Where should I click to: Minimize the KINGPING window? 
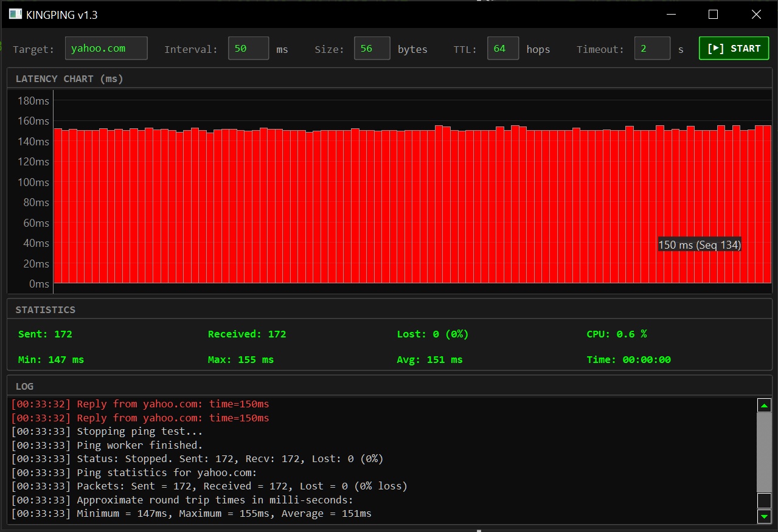click(671, 14)
